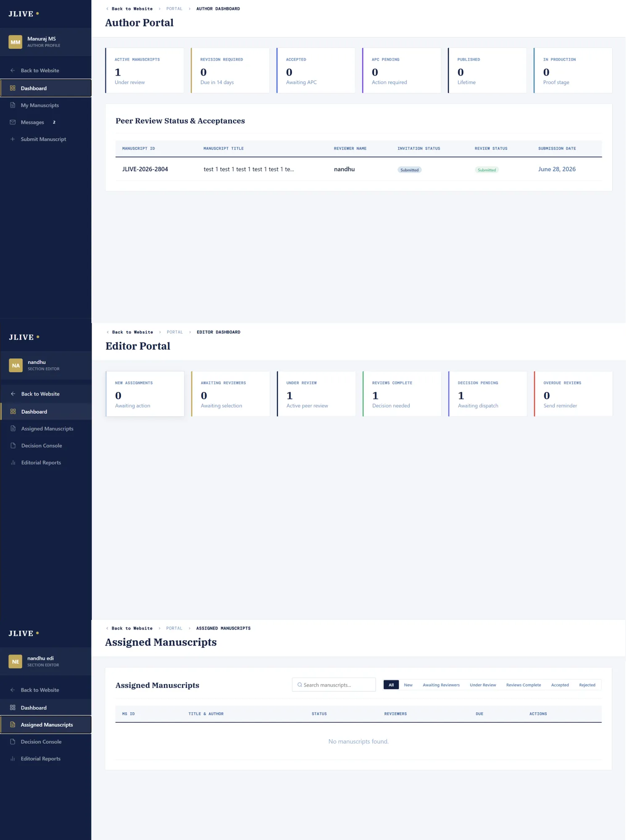Click the My Manuscripts document icon
Screen dimensions: 626x840
13,105
